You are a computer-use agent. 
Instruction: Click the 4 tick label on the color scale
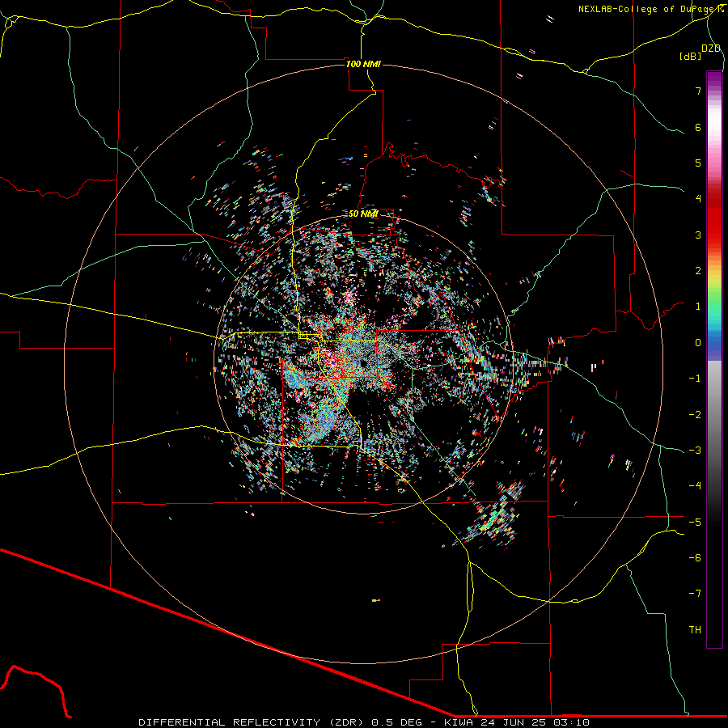pyautogui.click(x=698, y=199)
